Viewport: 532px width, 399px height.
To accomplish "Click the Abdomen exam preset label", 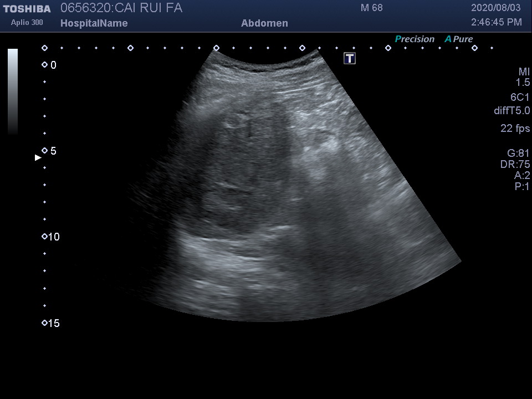I will (264, 23).
